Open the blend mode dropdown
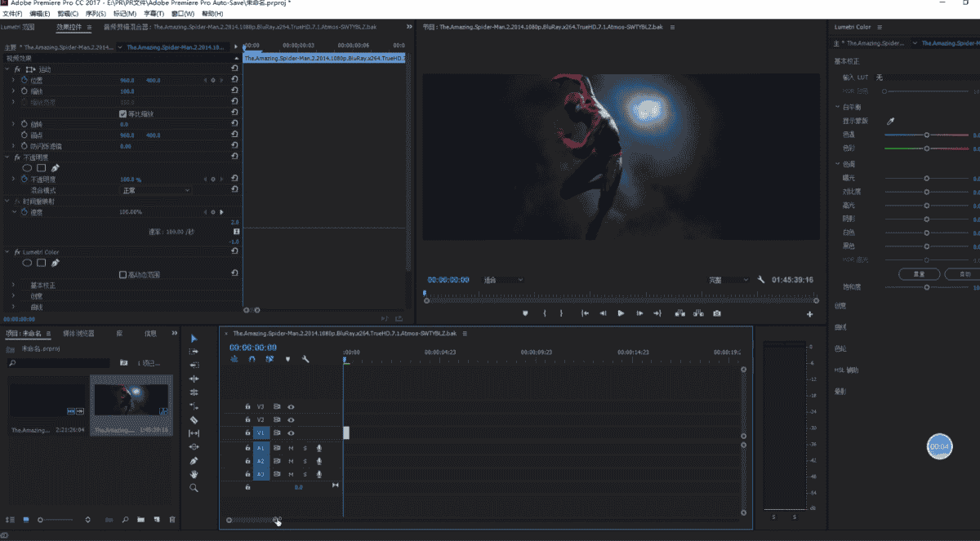Screen dimensions: 980x541 (155, 190)
